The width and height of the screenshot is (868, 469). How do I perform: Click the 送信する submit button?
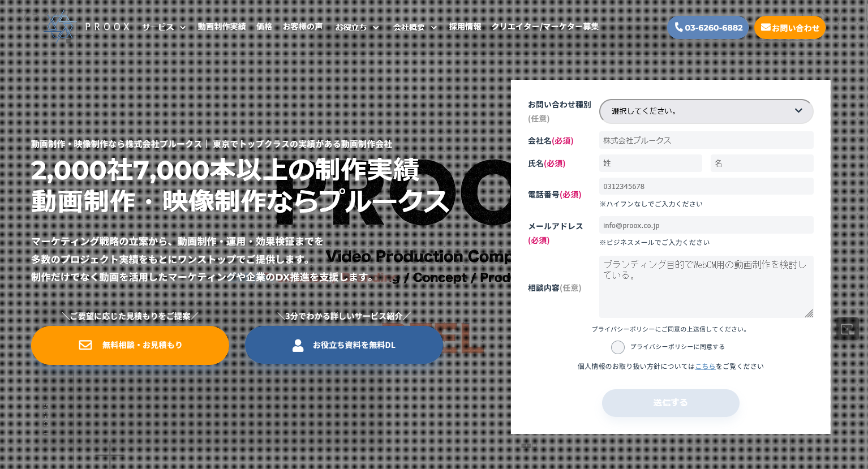(x=671, y=403)
